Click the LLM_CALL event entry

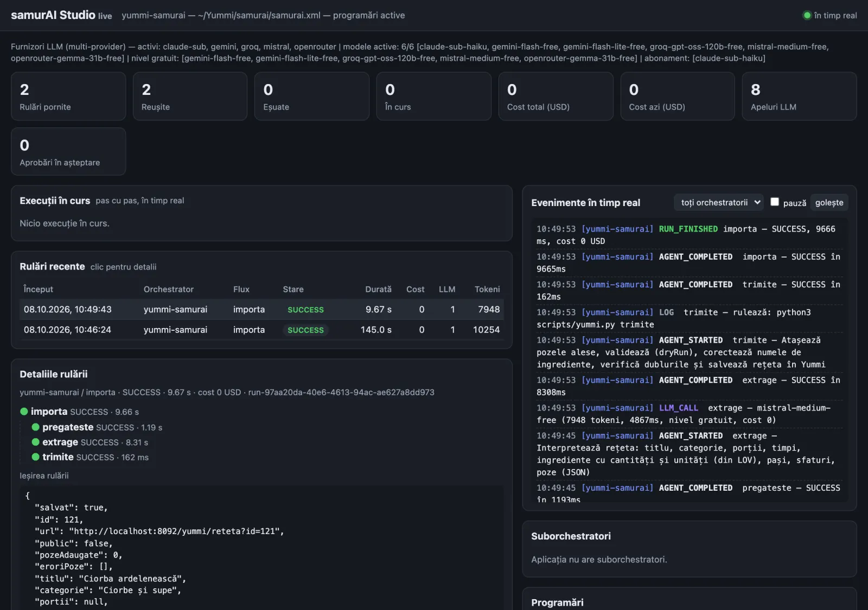(x=689, y=414)
